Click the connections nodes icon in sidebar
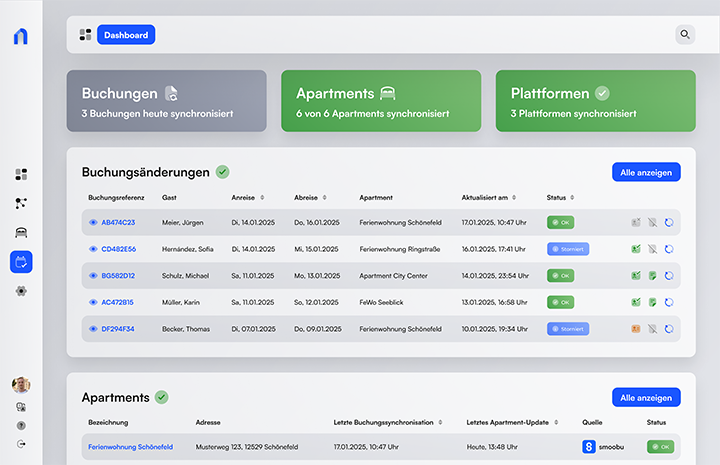The image size is (720, 465). pyautogui.click(x=21, y=203)
